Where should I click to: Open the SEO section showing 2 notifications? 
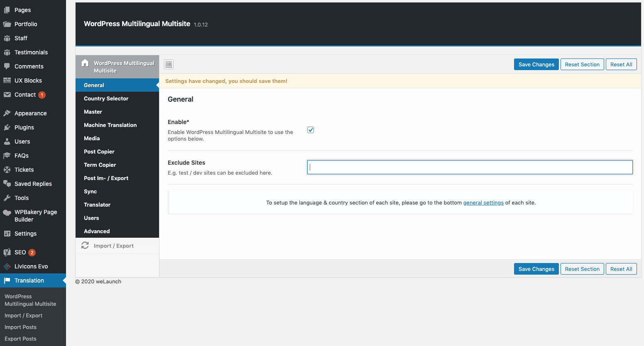(20, 252)
